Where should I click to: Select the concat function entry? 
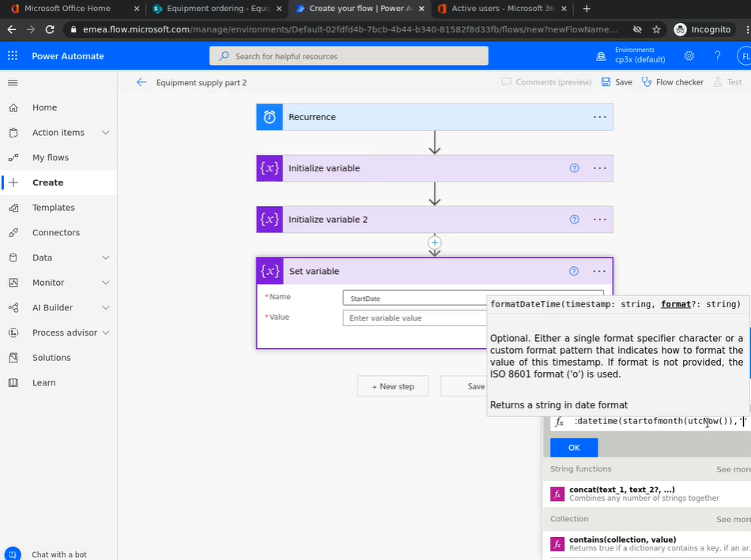coord(647,494)
